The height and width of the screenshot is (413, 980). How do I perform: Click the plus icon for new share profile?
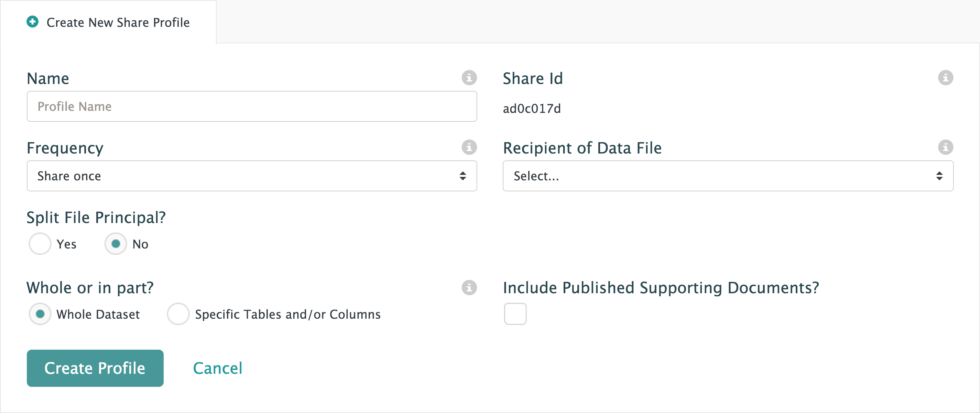[32, 22]
